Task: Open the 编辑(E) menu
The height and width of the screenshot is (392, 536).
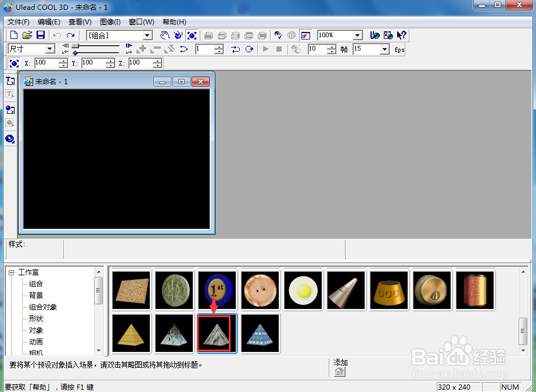Action: pos(49,22)
